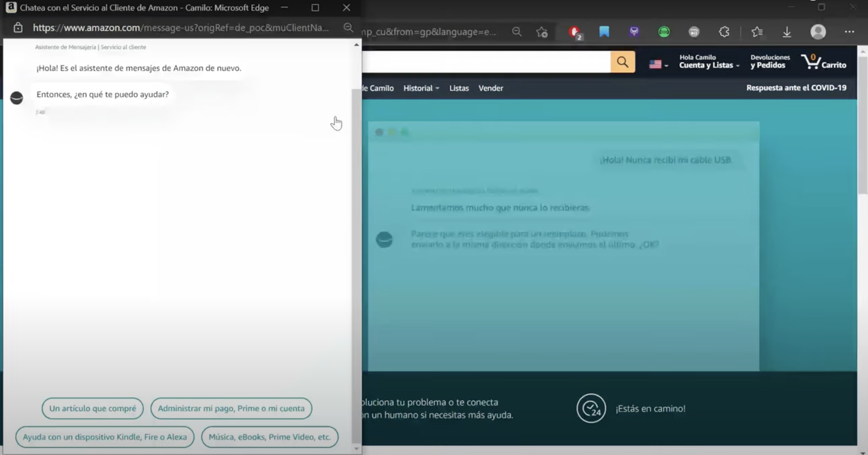Click the chat window URL address field
Viewport: 868px width, 455px height.
[x=181, y=27]
